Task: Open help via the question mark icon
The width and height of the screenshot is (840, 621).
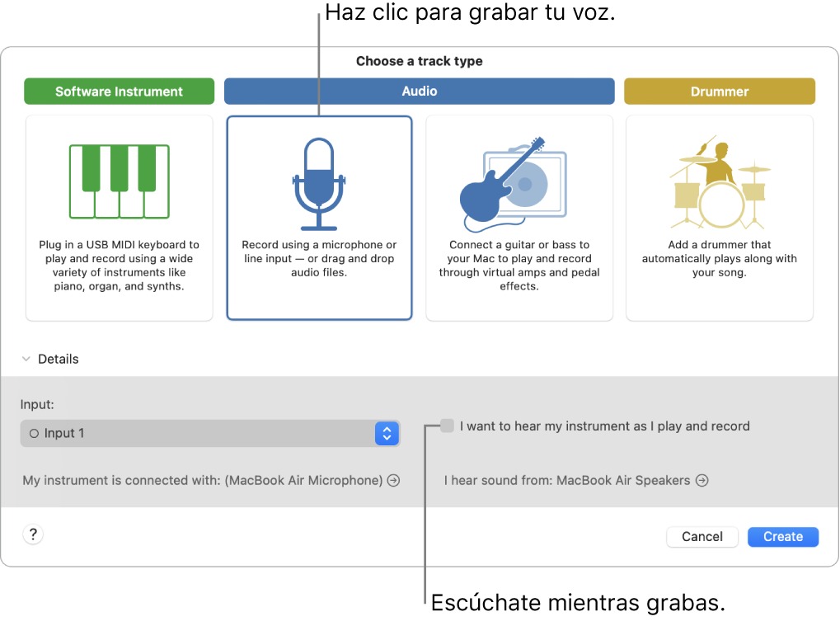Action: pyautogui.click(x=32, y=534)
